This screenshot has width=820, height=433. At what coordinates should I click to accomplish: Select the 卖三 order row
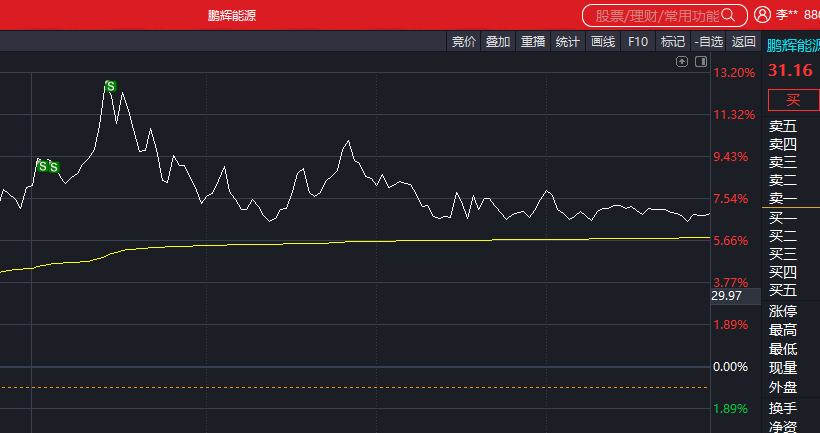[x=783, y=162]
